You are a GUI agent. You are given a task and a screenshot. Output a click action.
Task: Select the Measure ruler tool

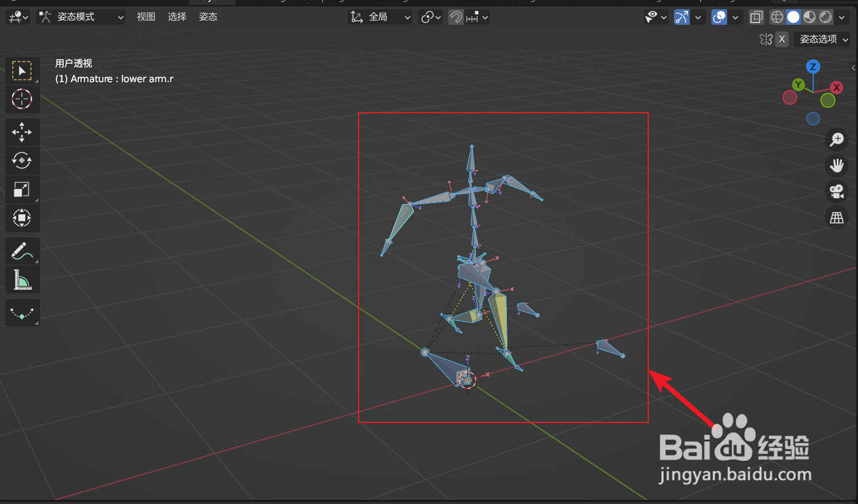point(22,280)
